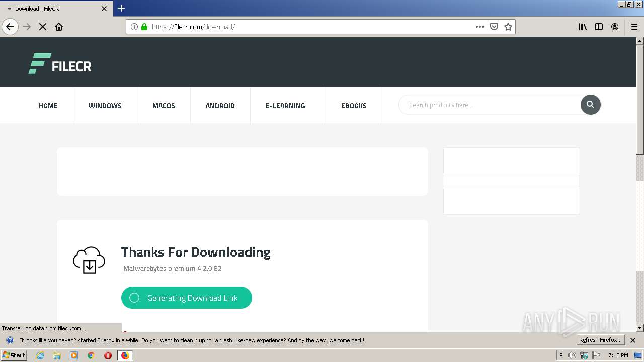Viewport: 644px width, 362px height.
Task: Open the WINDOWS category
Action: (105, 106)
